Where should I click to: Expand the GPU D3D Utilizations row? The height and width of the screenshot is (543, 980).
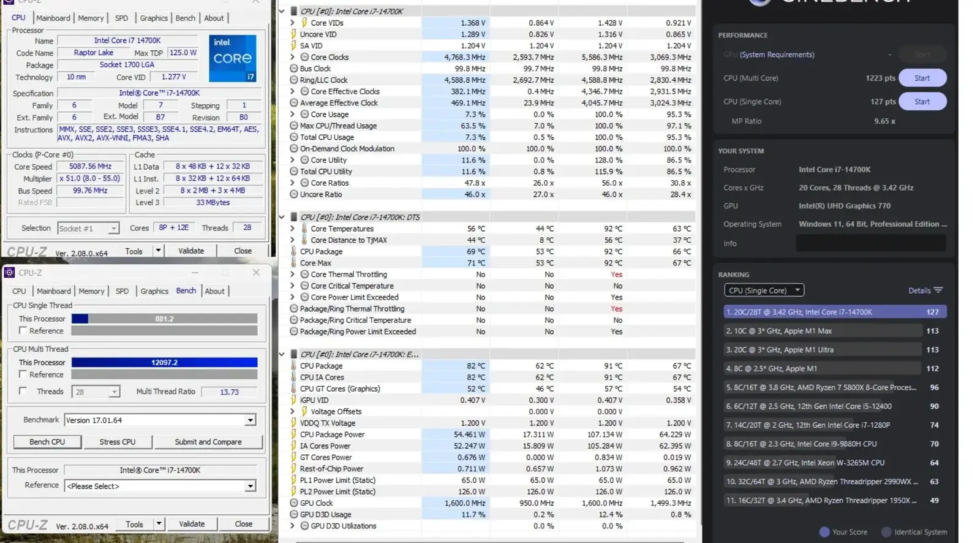292,526
